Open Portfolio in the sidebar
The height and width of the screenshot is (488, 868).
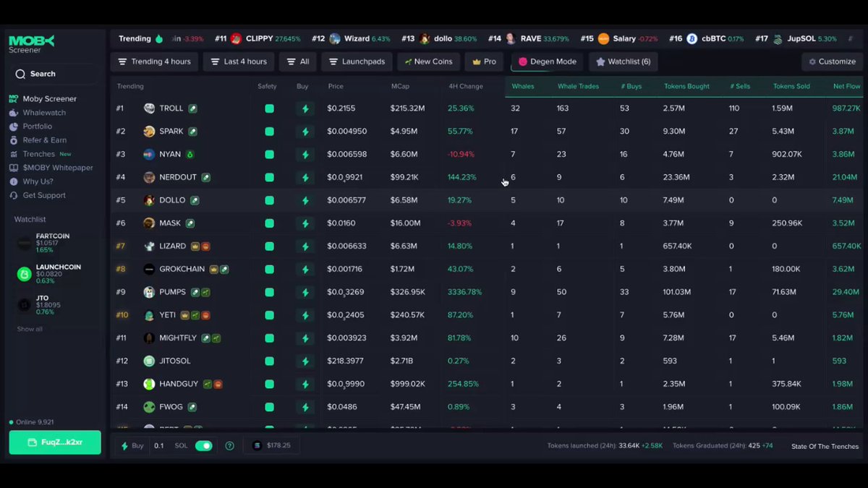30,127
